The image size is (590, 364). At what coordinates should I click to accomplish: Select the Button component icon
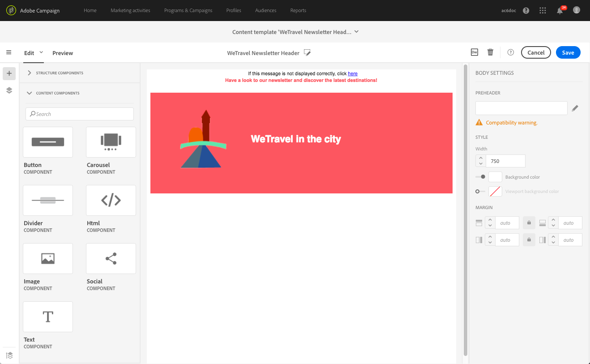point(48,142)
